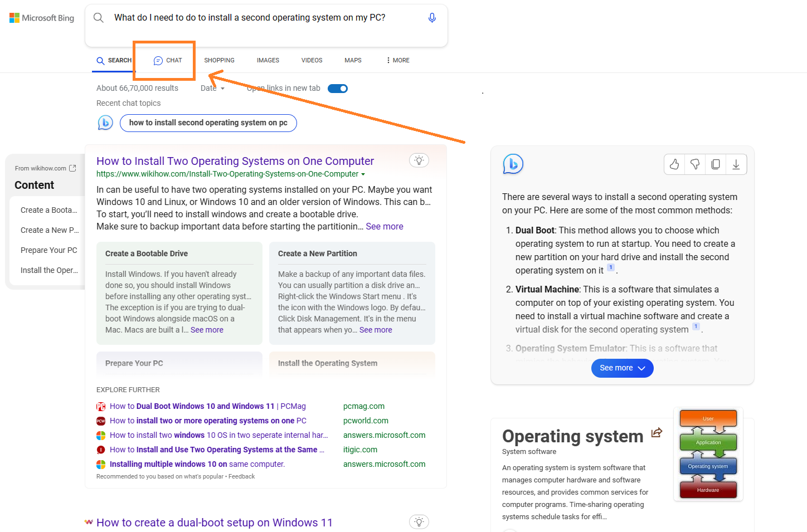This screenshot has height=532, width=807.
Task: Expand chat answer with See more button
Action: pos(623,368)
